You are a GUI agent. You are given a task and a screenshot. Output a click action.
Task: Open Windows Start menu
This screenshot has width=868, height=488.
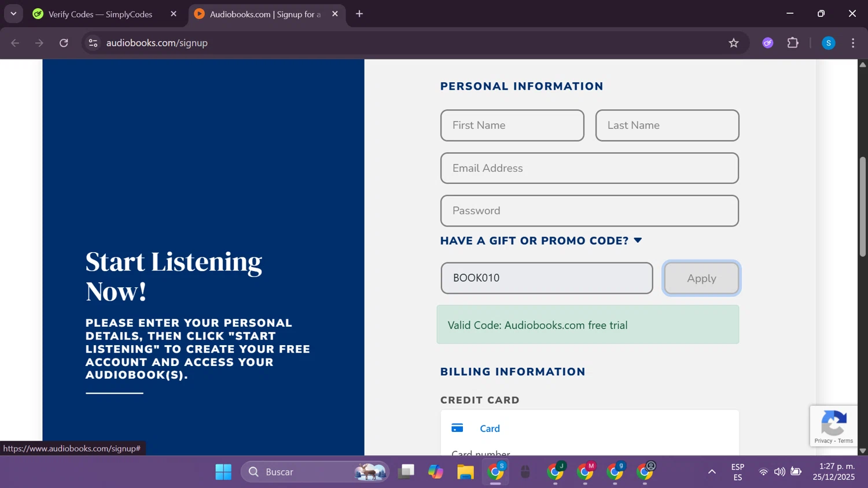[x=223, y=472]
